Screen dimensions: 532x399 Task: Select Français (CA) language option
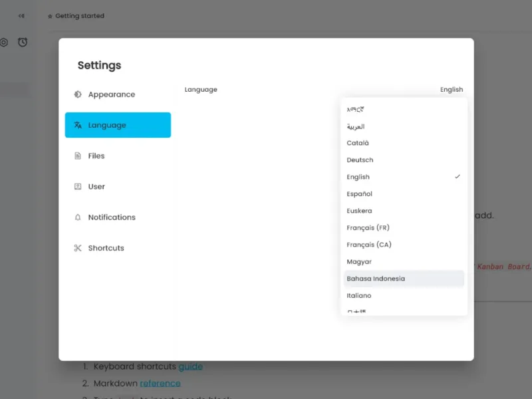click(x=404, y=245)
